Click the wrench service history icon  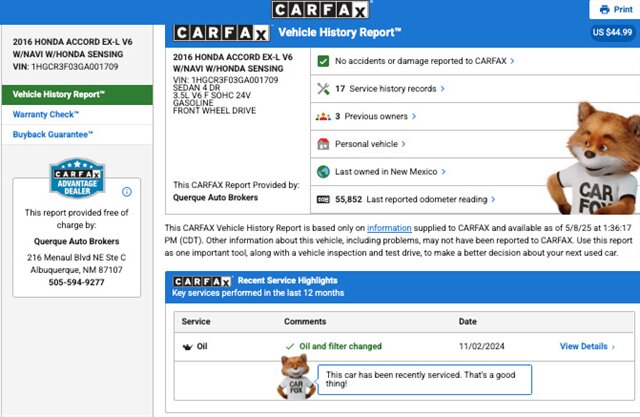coord(323,89)
